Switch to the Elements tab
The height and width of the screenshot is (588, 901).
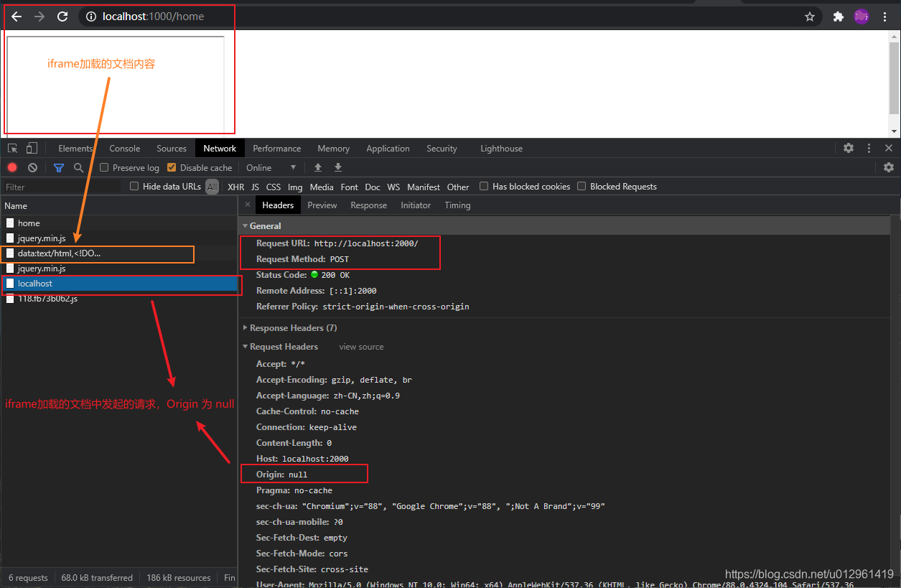pos(75,149)
